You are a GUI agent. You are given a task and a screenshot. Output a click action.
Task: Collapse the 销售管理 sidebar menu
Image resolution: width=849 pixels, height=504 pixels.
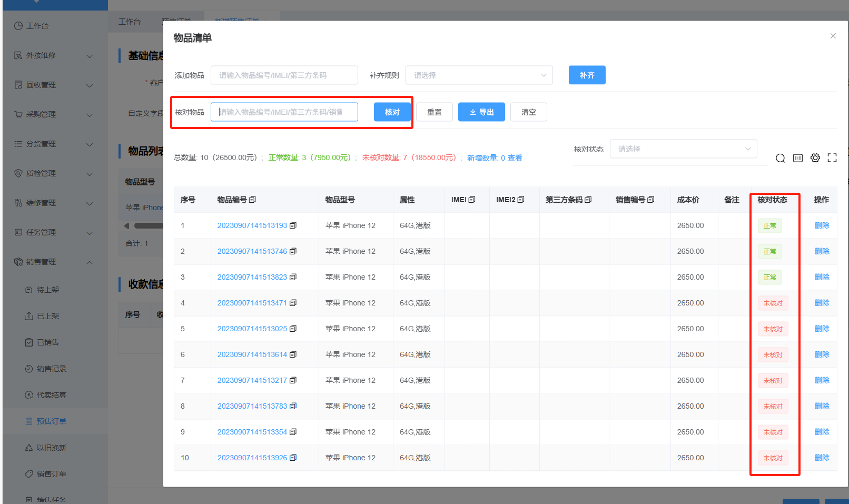(x=89, y=262)
